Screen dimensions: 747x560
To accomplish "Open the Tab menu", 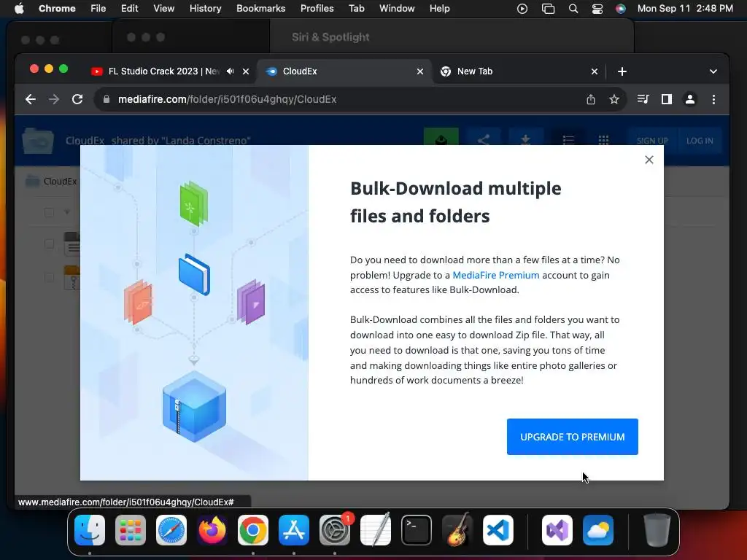I will (356, 9).
